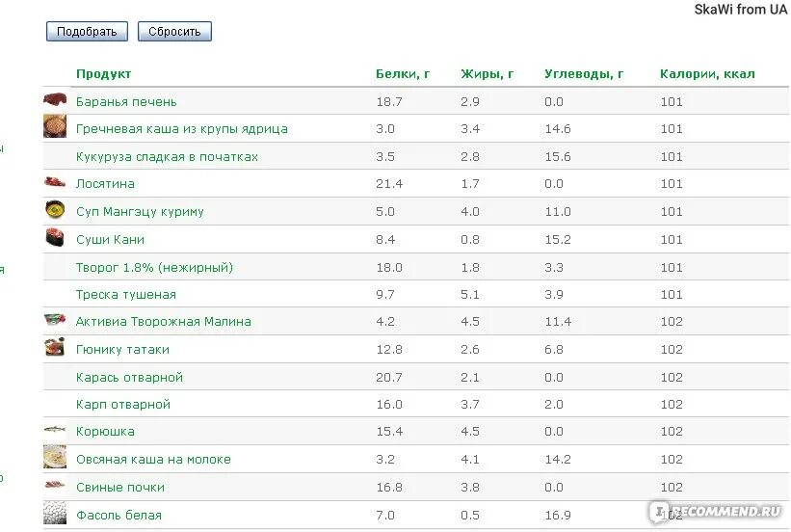Open the Творог 1.8% (нежирный) link
791x532 pixels.
coord(154,268)
